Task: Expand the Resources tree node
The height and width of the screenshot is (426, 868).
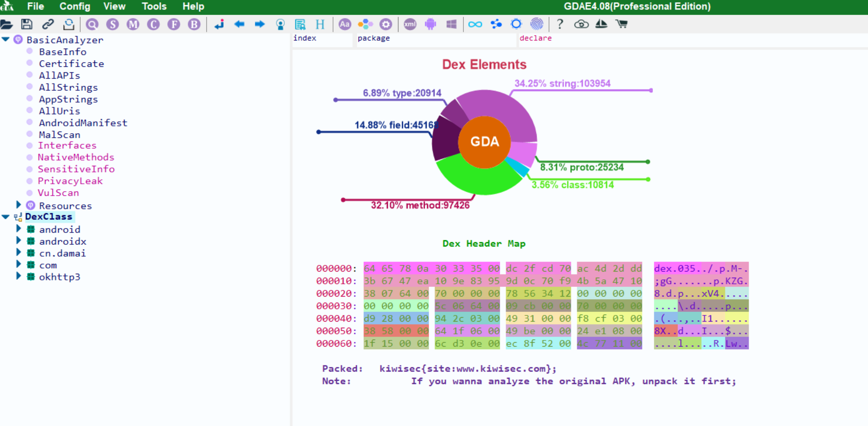Action: 18,205
